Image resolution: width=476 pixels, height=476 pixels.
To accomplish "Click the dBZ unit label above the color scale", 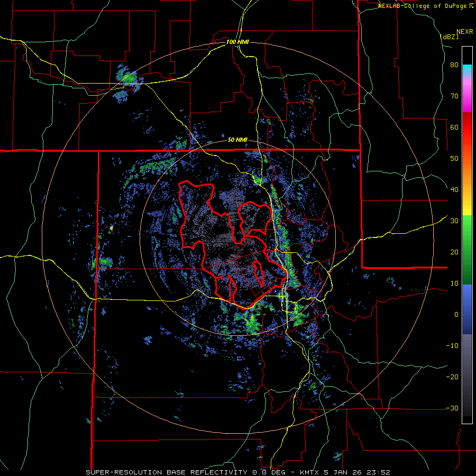I will pyautogui.click(x=449, y=36).
